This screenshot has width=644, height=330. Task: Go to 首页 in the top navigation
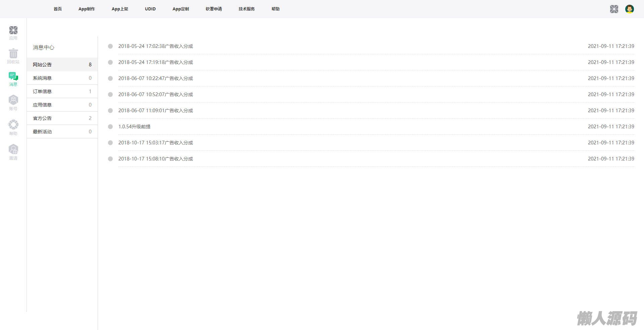(x=58, y=9)
